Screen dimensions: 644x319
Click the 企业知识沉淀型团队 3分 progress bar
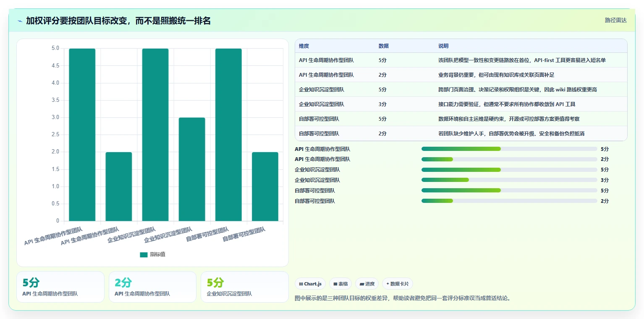(x=509, y=180)
